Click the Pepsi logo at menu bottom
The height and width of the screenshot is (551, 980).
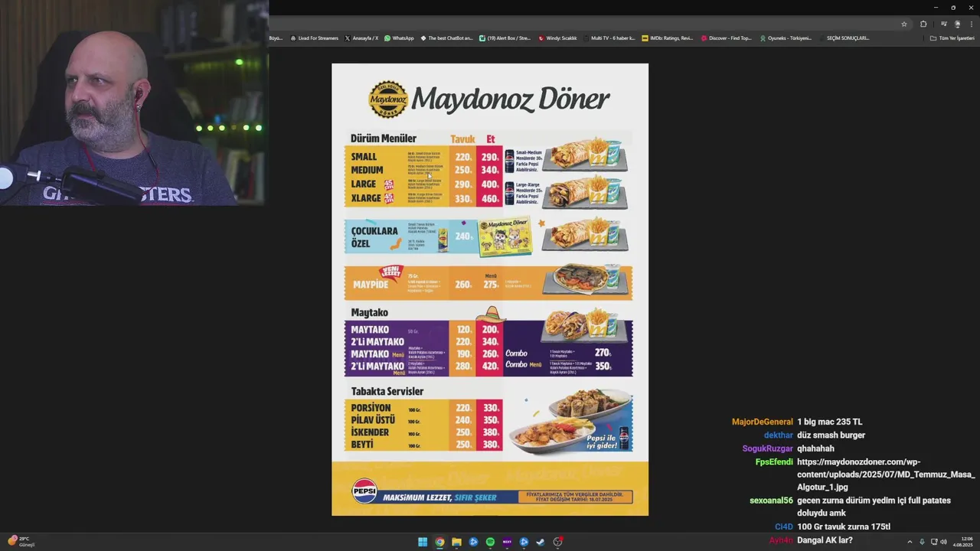coord(364,491)
